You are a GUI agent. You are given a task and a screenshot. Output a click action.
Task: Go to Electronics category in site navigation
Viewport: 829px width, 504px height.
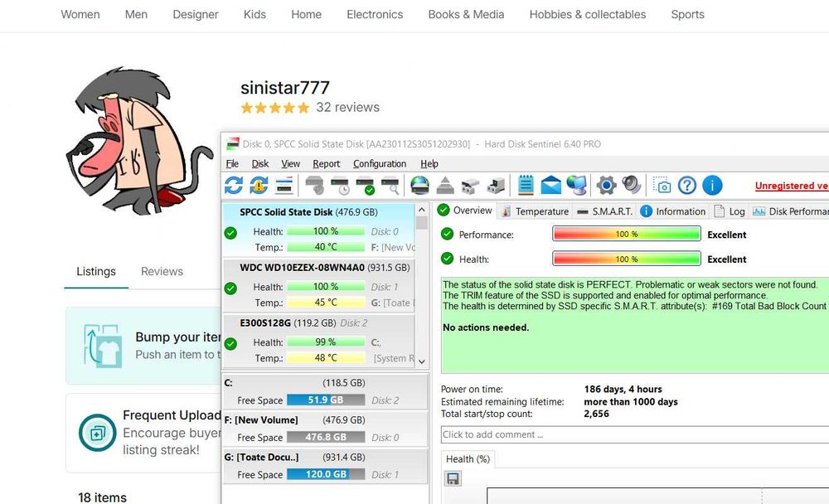[x=375, y=15]
